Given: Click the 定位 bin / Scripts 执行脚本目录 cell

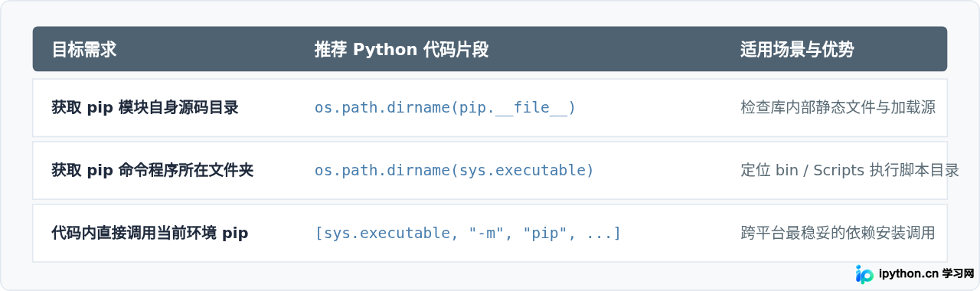Looking at the screenshot, I should (849, 171).
